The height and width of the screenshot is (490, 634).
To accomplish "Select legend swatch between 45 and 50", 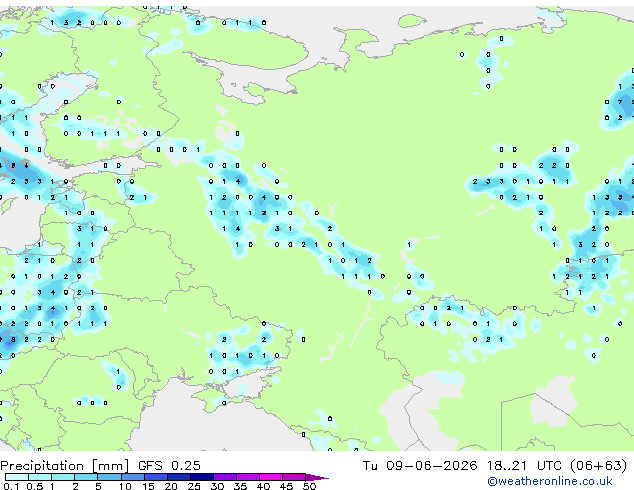I will tap(294, 477).
